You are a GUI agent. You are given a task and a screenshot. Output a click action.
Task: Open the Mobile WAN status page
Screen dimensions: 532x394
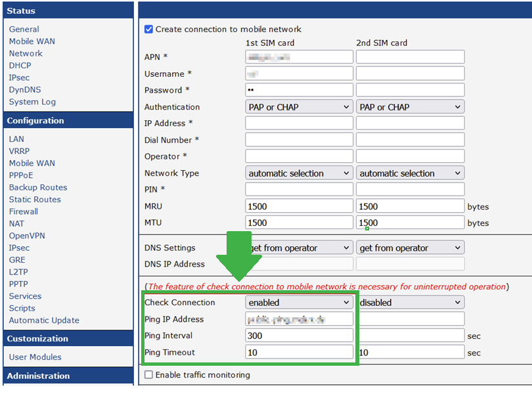tap(32, 41)
